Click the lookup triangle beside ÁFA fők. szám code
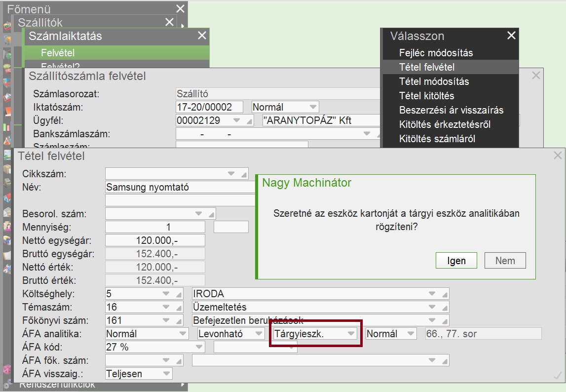The width and height of the screenshot is (566, 392). click(179, 361)
